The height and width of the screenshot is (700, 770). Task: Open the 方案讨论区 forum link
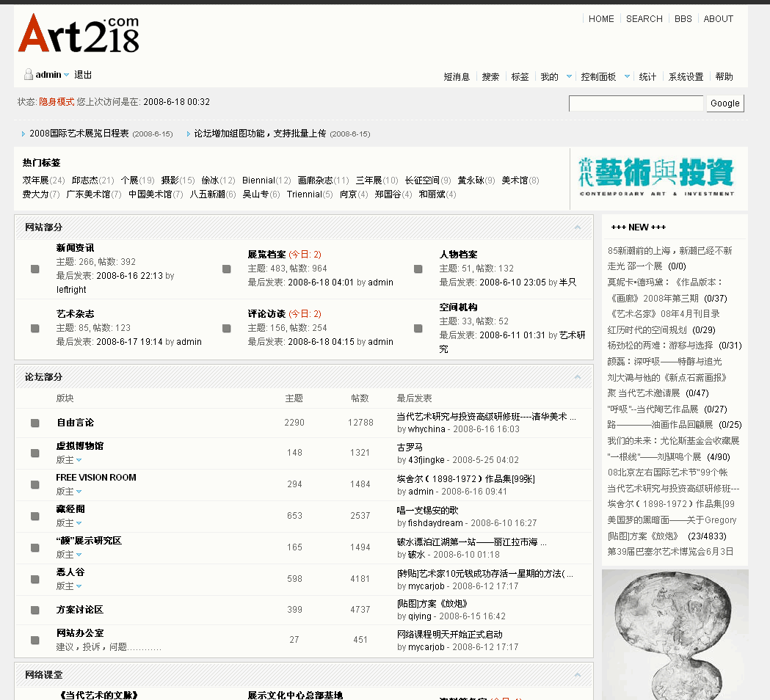pos(79,610)
